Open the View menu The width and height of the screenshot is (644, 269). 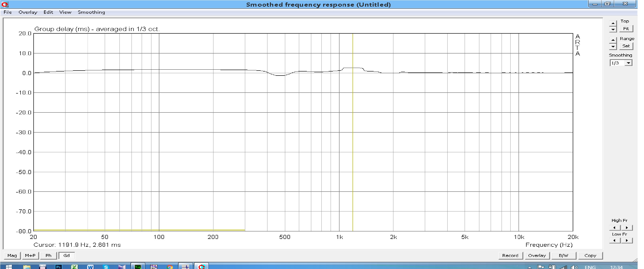click(65, 12)
